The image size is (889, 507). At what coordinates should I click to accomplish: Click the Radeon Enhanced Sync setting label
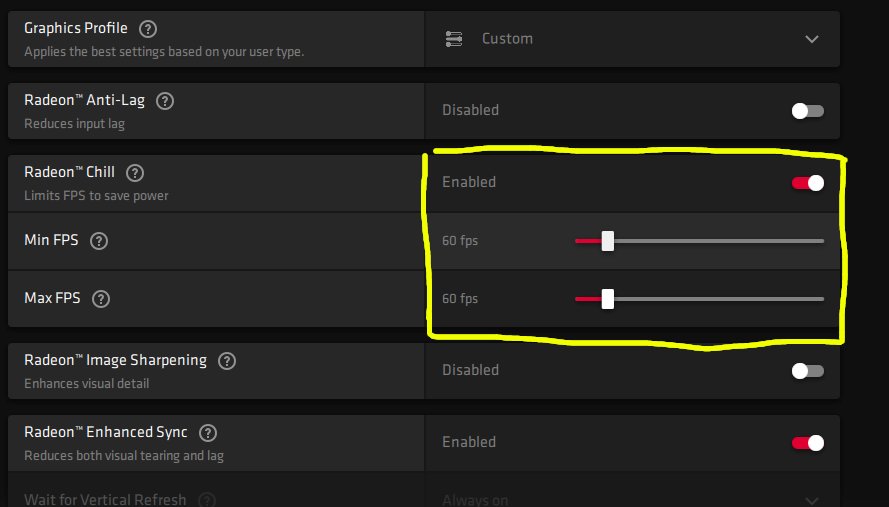point(106,433)
